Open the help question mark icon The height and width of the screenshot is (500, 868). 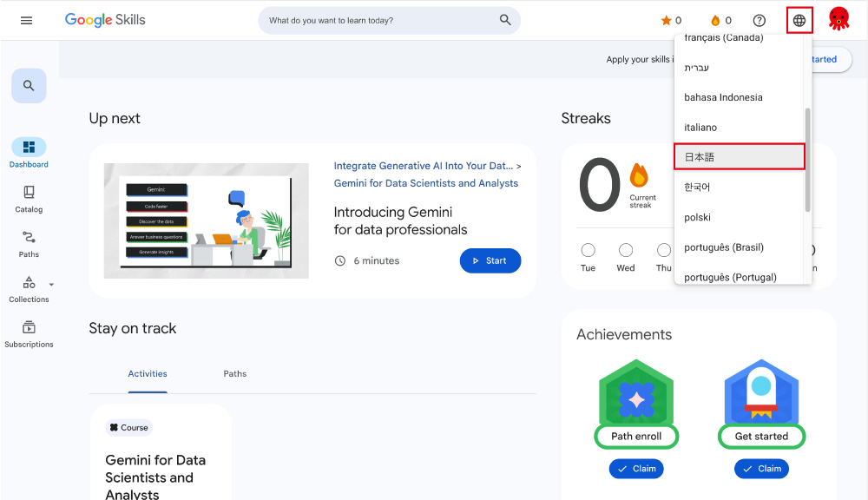(759, 19)
